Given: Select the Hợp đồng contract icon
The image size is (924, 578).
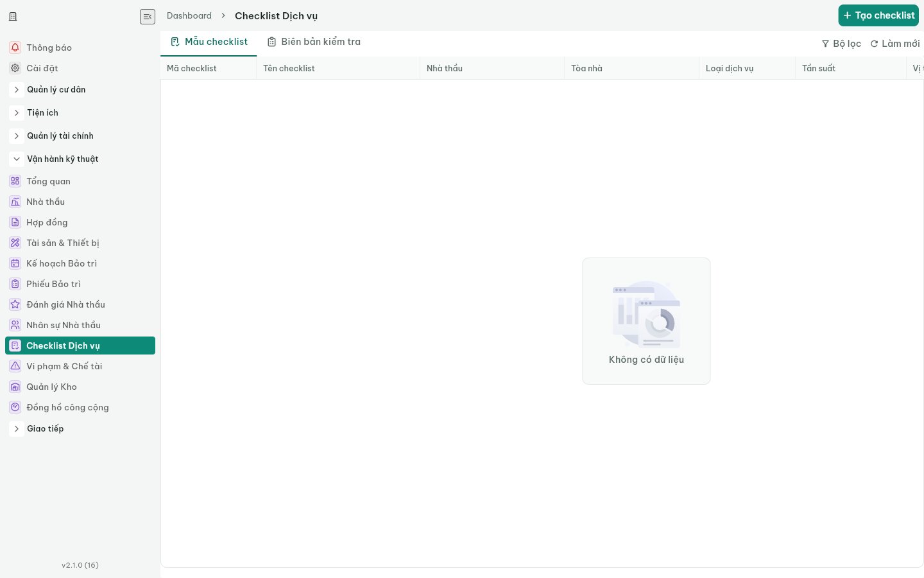Looking at the screenshot, I should (15, 222).
